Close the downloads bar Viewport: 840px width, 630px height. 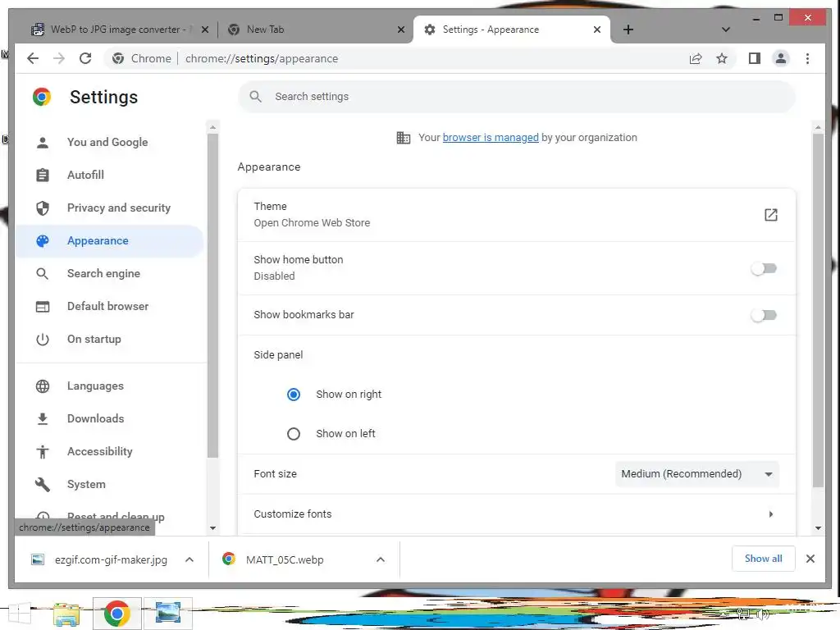click(810, 559)
